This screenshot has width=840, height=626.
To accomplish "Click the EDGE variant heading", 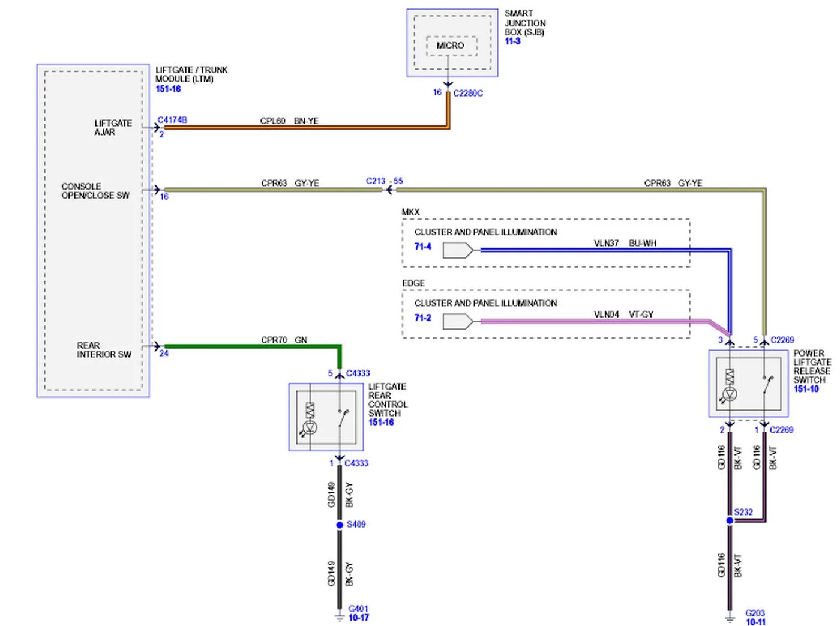I will click(x=413, y=283).
